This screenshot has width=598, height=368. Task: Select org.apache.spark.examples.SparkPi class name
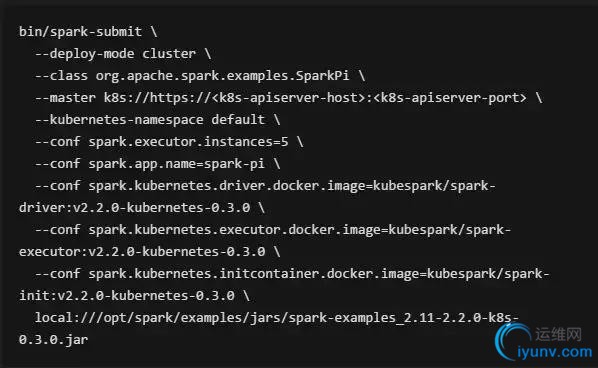pos(222,76)
